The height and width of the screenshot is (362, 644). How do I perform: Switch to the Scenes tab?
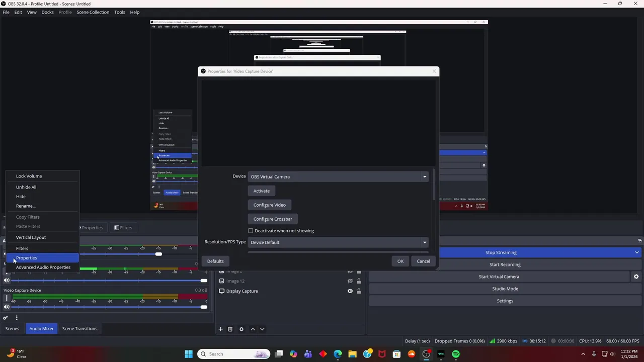[x=12, y=329]
